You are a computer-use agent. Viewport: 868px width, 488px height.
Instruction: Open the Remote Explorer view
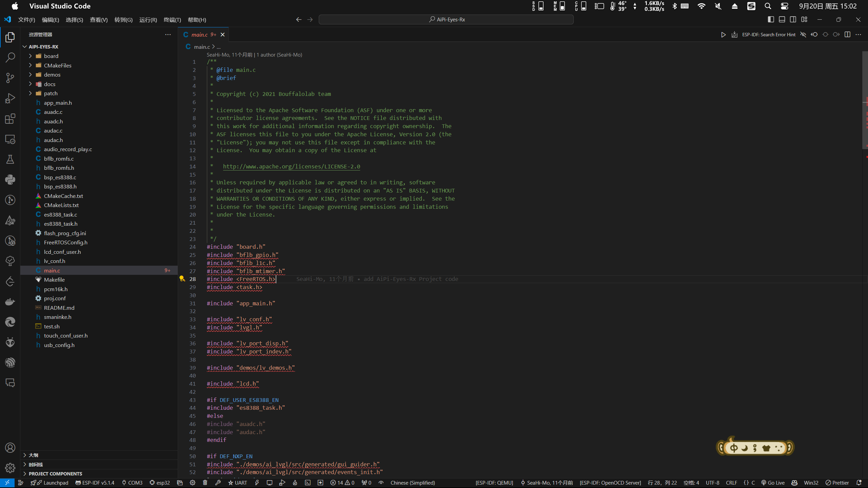[x=10, y=139]
